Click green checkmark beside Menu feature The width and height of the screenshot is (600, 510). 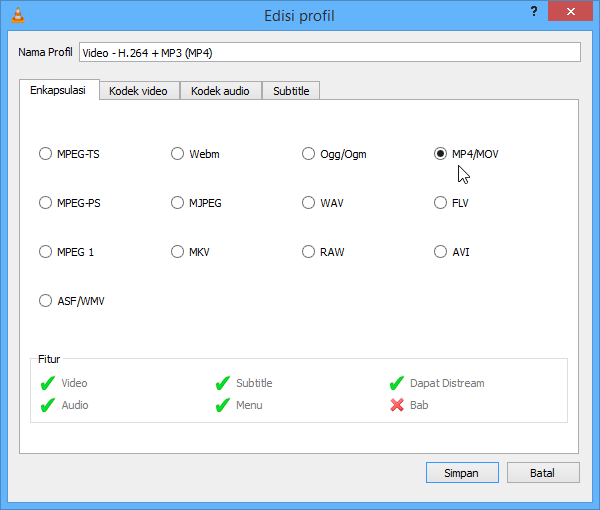tap(223, 405)
